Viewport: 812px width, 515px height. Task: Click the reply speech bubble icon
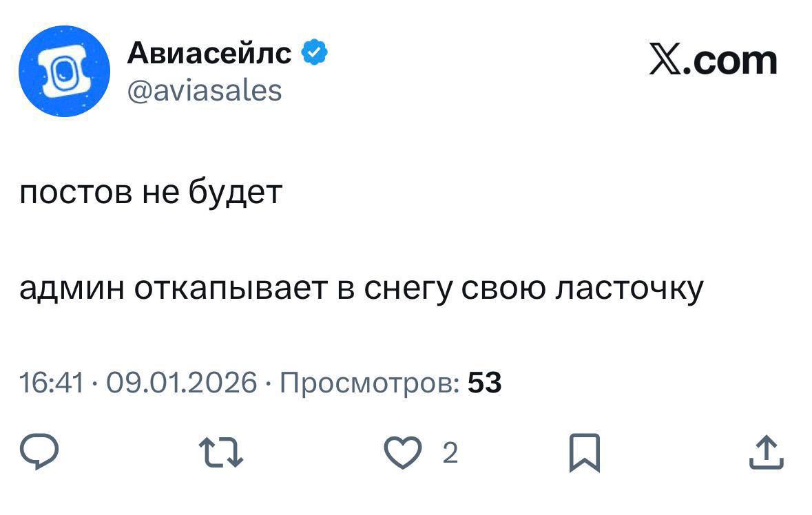38,454
